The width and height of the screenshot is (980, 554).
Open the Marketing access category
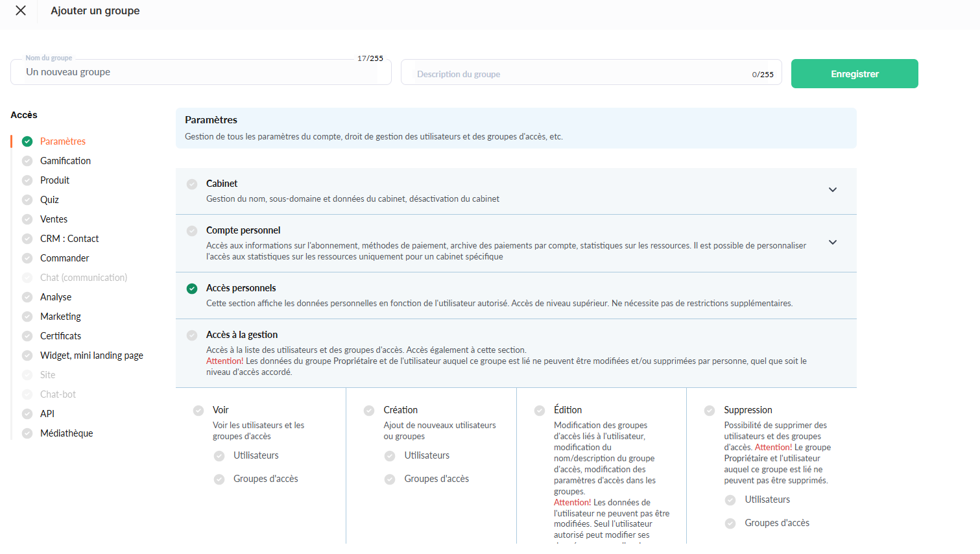coord(60,317)
